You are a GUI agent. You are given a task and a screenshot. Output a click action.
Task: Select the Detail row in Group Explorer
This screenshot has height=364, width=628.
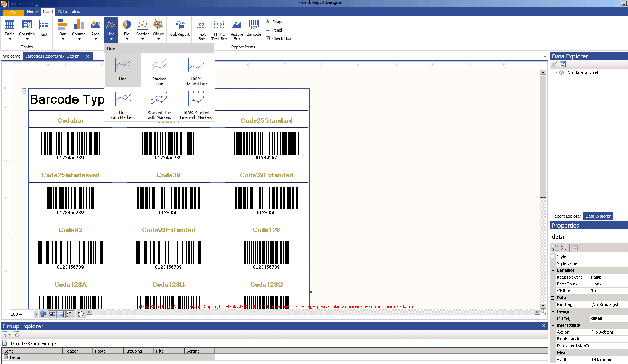pyautogui.click(x=108, y=358)
